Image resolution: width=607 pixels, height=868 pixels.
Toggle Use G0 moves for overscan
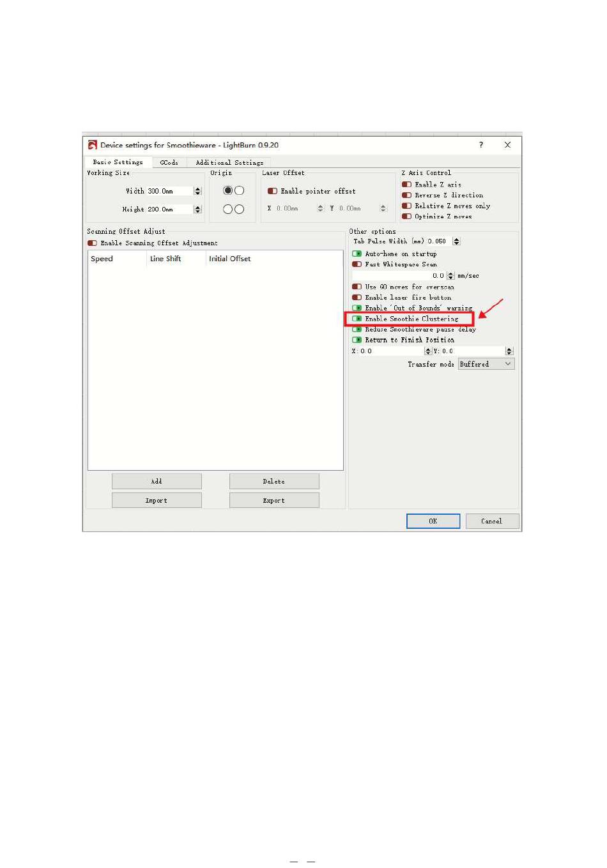[x=357, y=287]
